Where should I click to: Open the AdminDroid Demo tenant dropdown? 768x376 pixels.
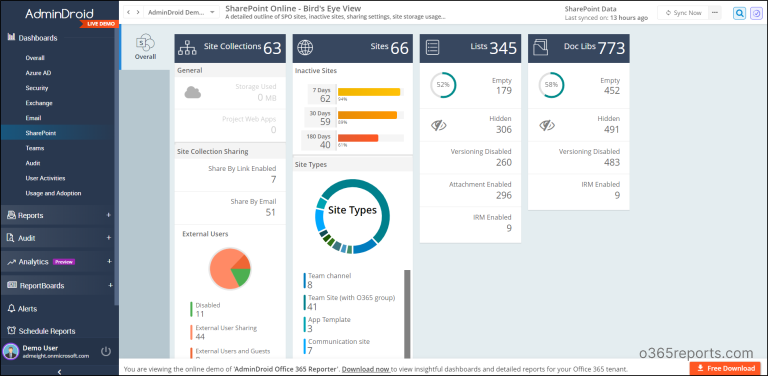coord(182,12)
